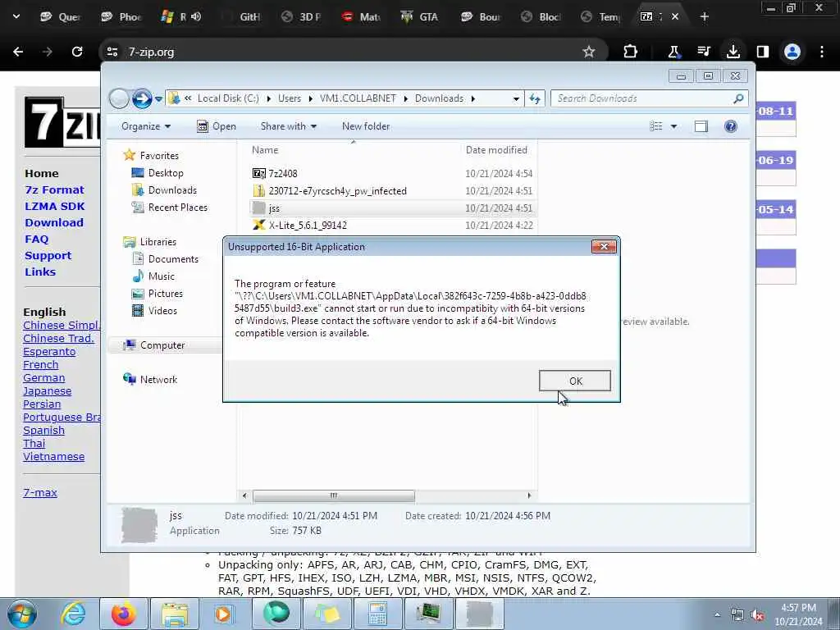Image resolution: width=840 pixels, height=630 pixels.
Task: Open the Calculator taskbar icon
Action: click(x=377, y=614)
